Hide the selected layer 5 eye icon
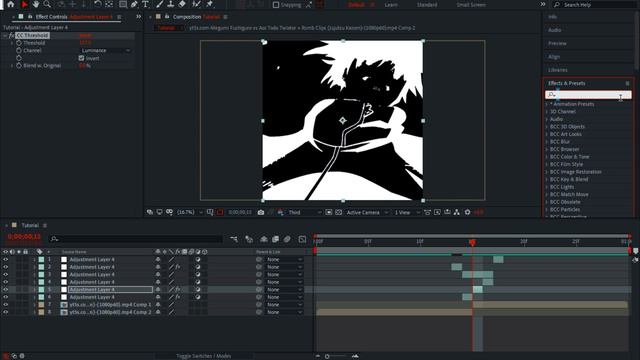The image size is (640, 360). point(5,289)
